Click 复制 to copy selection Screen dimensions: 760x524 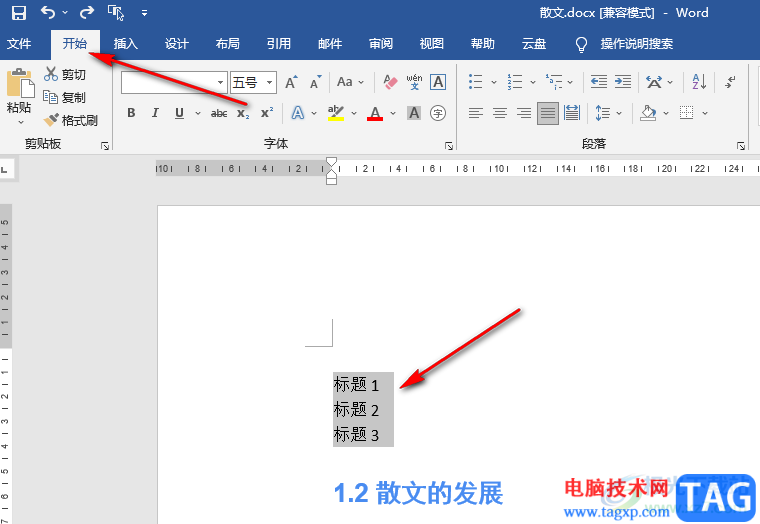click(64, 97)
